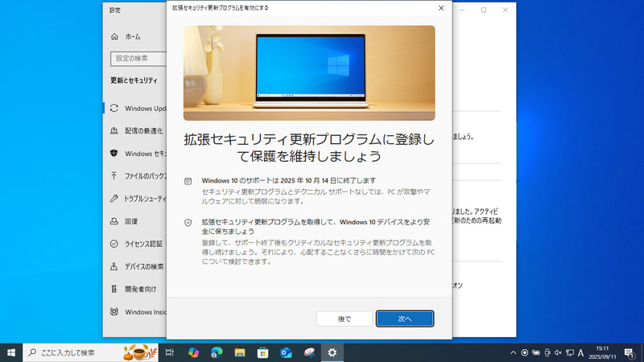Open Outlook from the taskbar
The height and width of the screenshot is (362, 644).
(286, 352)
